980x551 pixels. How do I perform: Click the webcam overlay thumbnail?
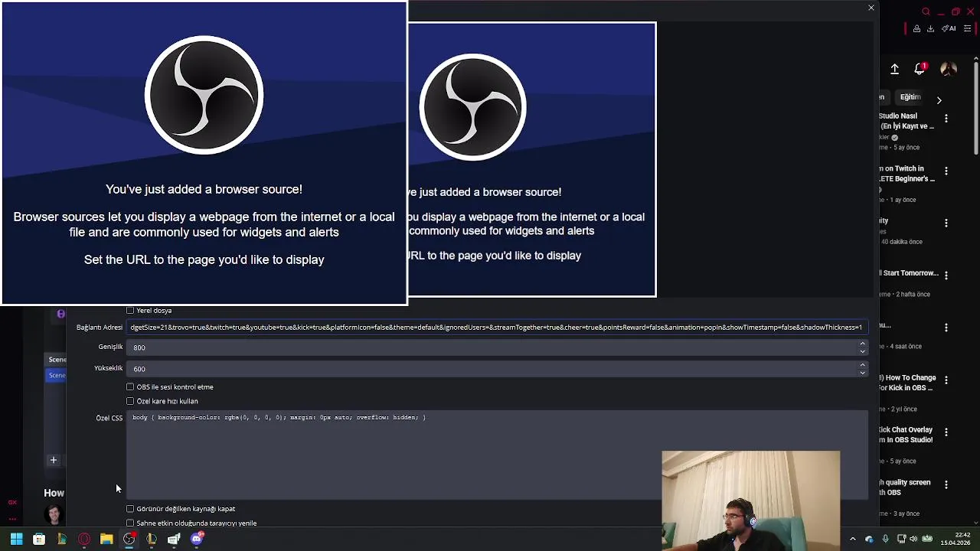click(750, 500)
